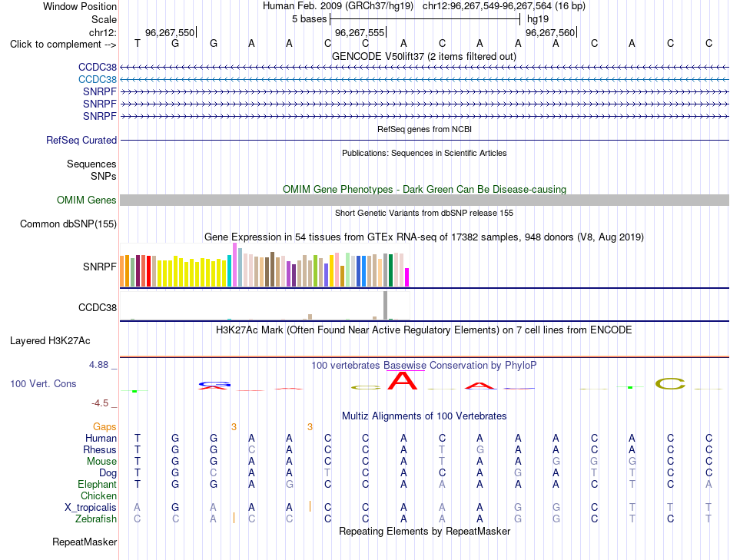This screenshot has width=730, height=560.
Task: Click the X_tropicalis species row label
Action: point(91,508)
